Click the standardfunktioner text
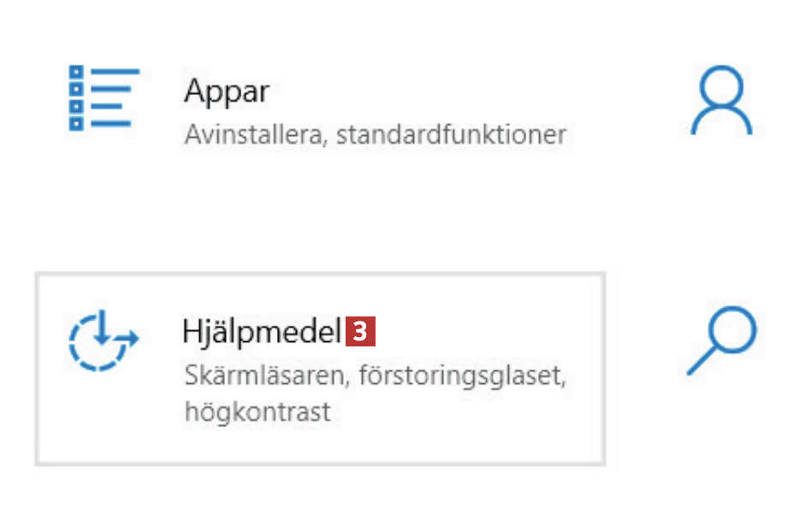The height and width of the screenshot is (532, 787). [451, 134]
